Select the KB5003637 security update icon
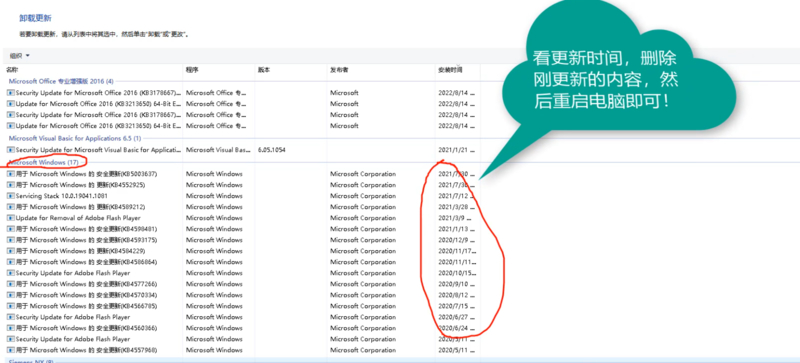 (11, 174)
